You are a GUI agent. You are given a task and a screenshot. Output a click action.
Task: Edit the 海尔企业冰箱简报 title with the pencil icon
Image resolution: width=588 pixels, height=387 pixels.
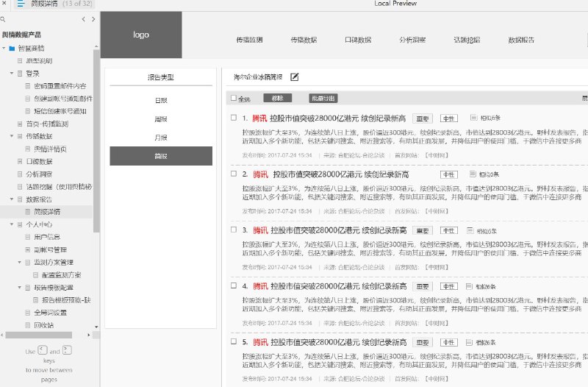coord(295,77)
